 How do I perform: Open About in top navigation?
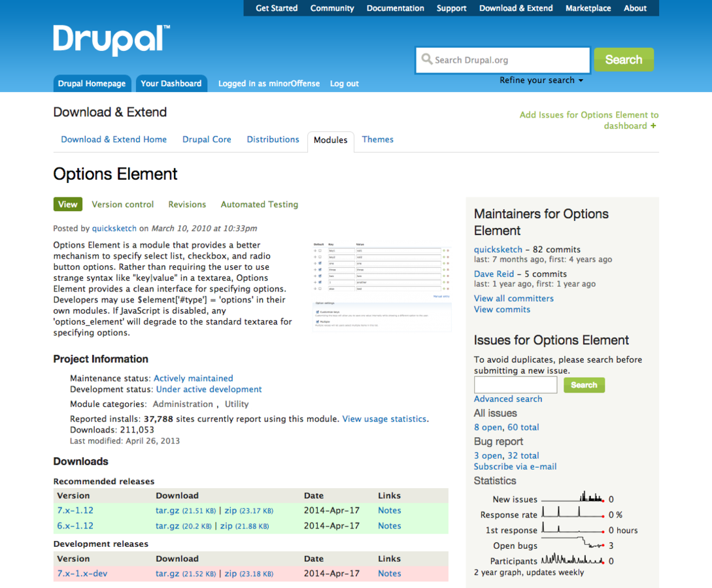pos(635,8)
